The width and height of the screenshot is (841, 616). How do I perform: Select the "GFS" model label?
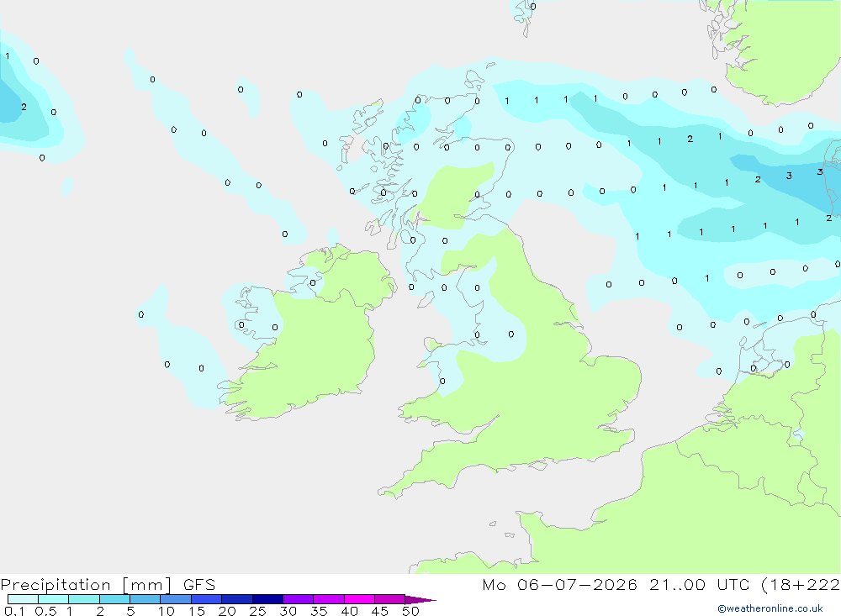point(199,585)
